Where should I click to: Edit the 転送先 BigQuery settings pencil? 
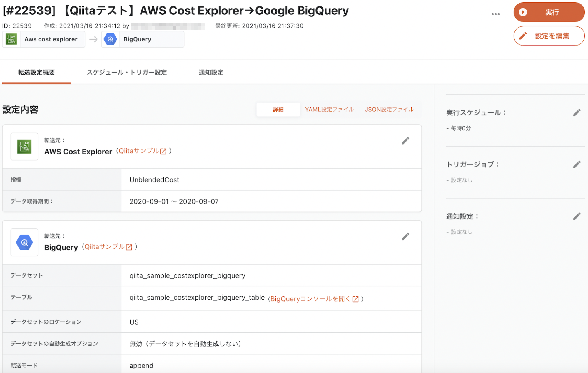pos(405,237)
